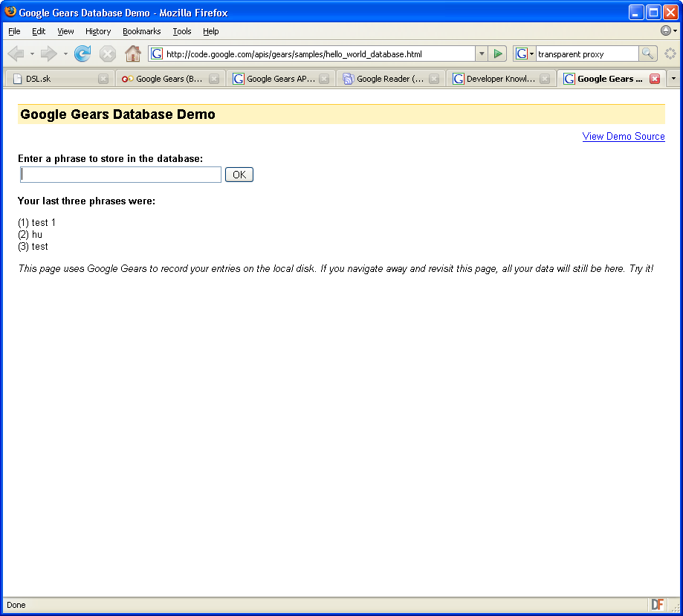This screenshot has width=683, height=616.
Task: Open the File menu
Action: [14, 31]
